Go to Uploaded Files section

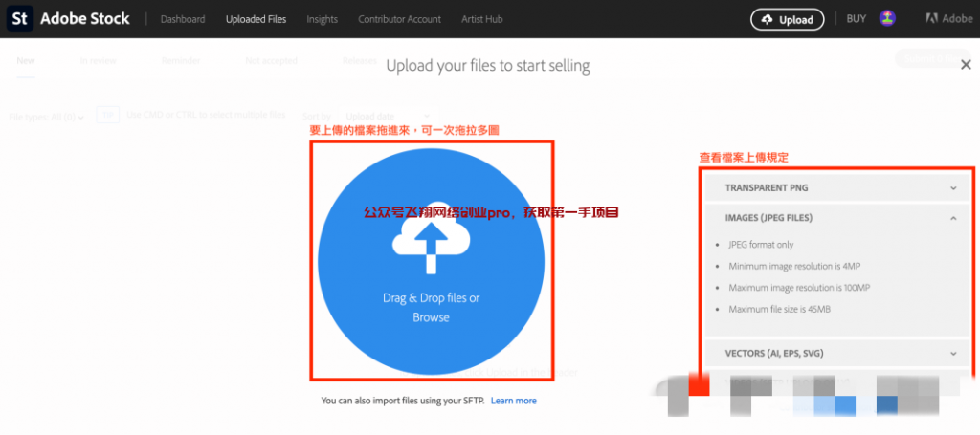click(x=256, y=19)
